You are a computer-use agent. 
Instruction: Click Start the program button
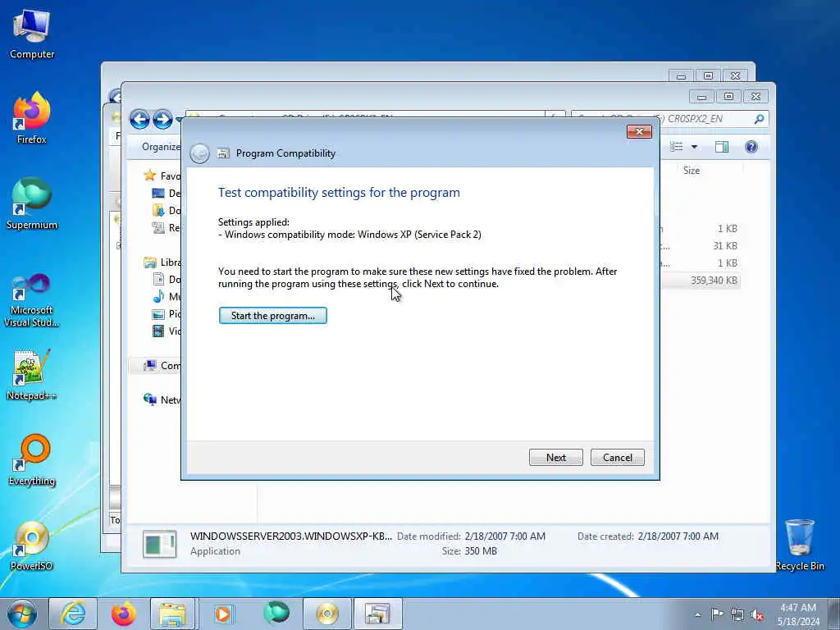[x=272, y=316]
